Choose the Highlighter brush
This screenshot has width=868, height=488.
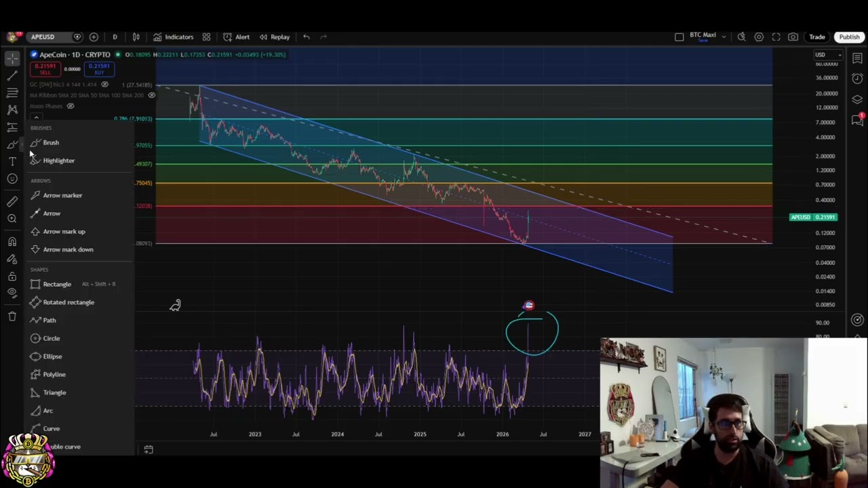pos(58,161)
